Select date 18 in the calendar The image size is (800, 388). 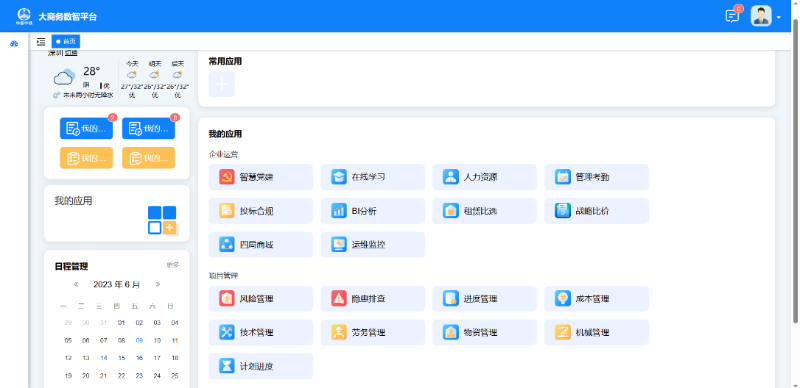(175, 358)
